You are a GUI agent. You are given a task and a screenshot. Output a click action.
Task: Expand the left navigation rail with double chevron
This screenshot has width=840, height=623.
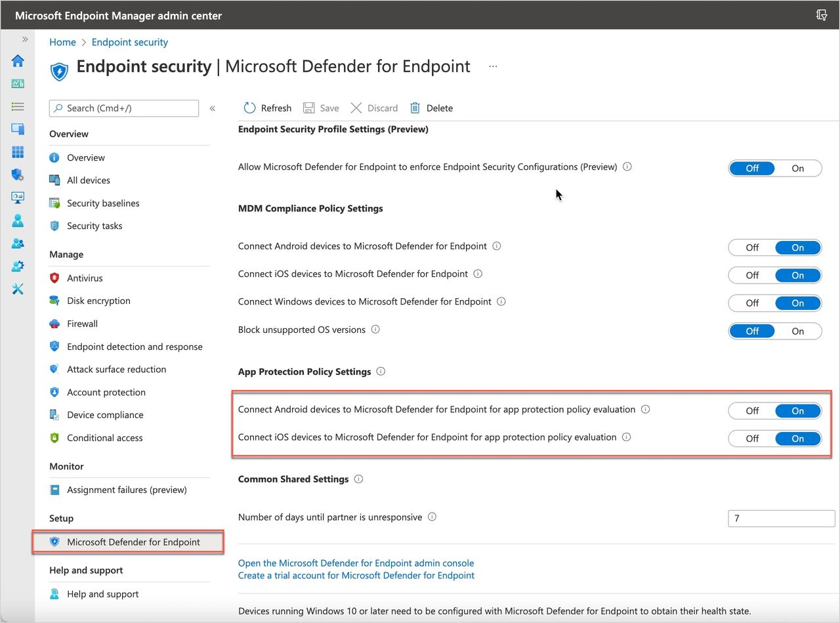tap(25, 39)
